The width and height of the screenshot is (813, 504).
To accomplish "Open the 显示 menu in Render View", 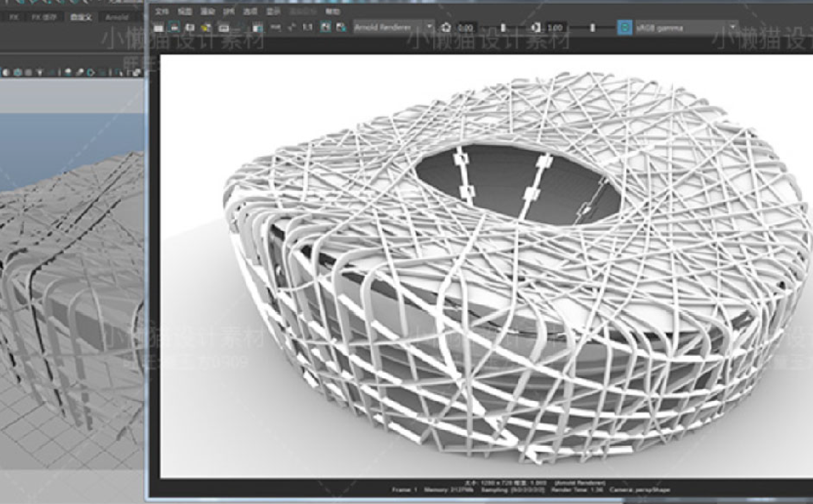I will (273, 11).
